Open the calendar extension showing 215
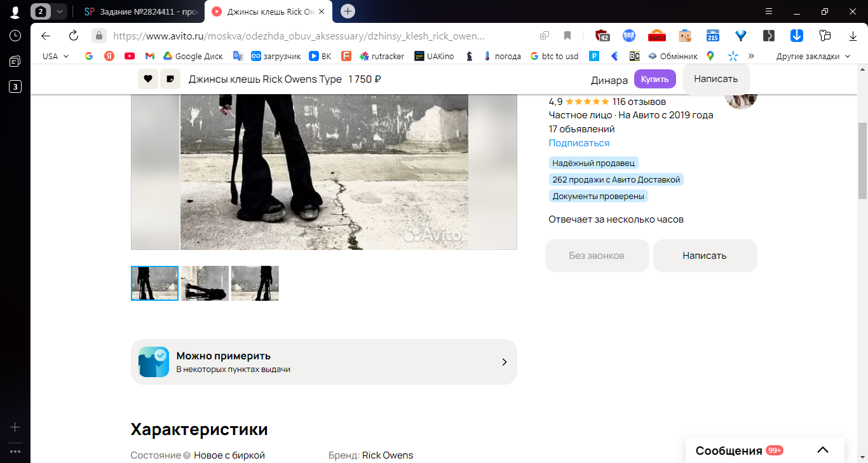The height and width of the screenshot is (463, 868). pos(713,36)
